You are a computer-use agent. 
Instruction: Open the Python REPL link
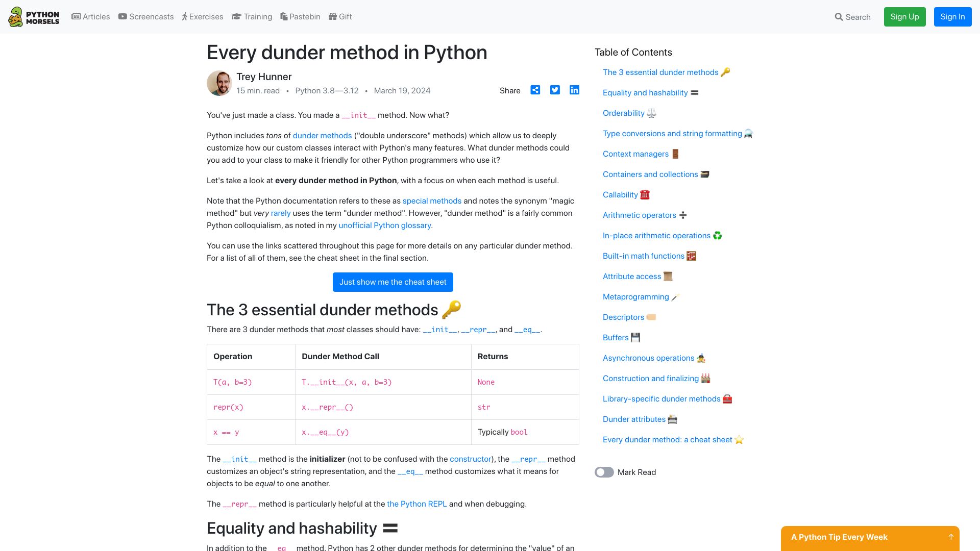click(416, 504)
